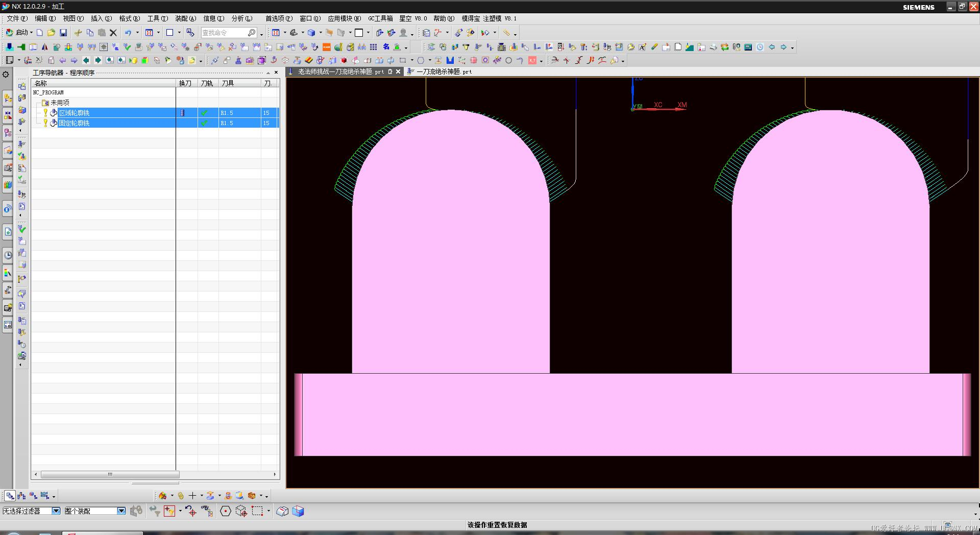Image resolution: width=980 pixels, height=535 pixels.
Task: Click NC_PROGRAM root node
Action: [48, 92]
